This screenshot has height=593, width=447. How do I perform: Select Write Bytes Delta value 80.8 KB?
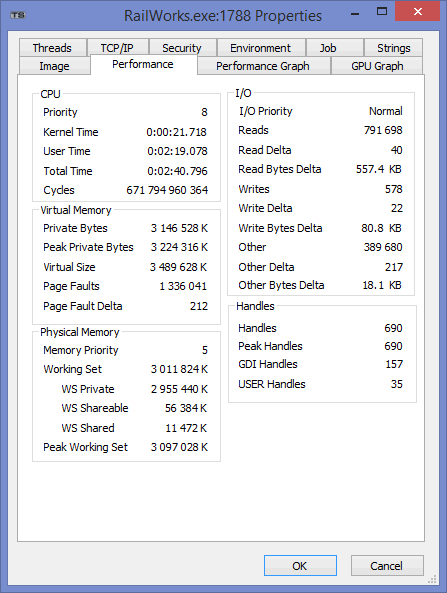381,228
